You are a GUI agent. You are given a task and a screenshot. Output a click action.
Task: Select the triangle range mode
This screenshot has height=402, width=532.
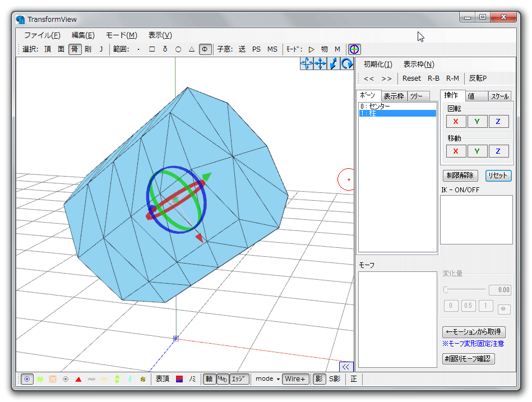tap(192, 49)
